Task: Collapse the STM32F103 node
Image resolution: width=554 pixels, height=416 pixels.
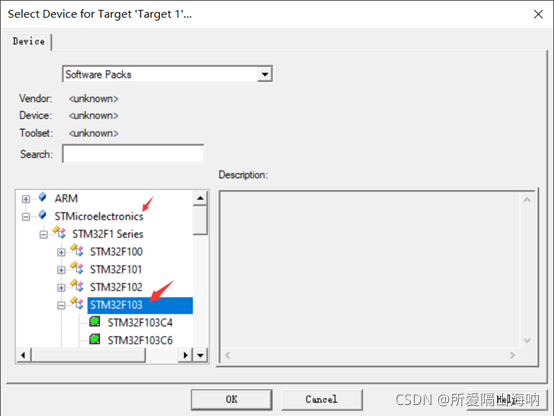Action: pos(61,305)
